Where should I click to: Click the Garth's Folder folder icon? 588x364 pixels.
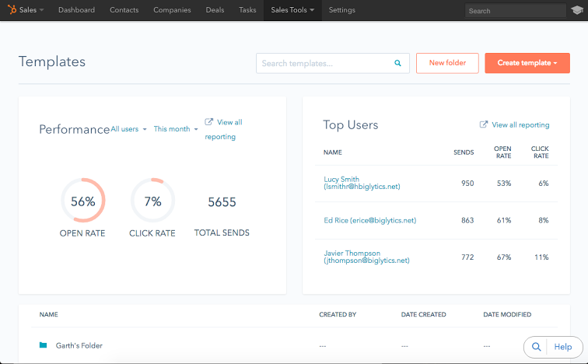coord(44,345)
